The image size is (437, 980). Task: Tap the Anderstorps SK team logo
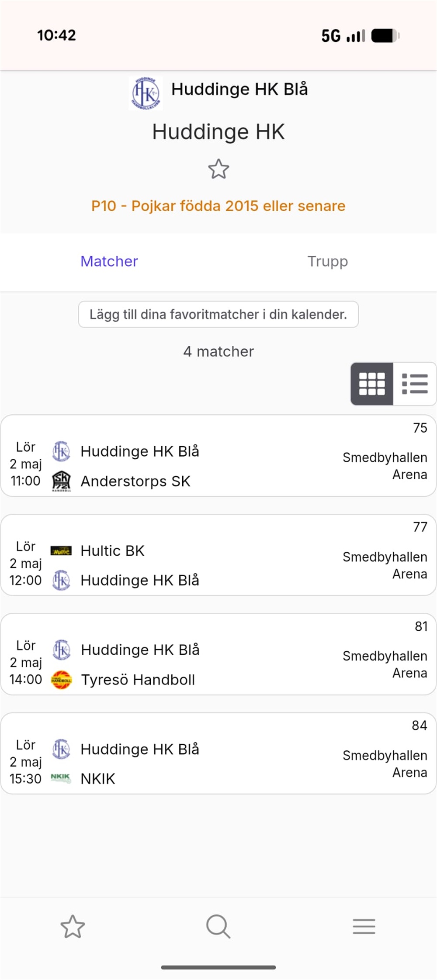pyautogui.click(x=61, y=481)
